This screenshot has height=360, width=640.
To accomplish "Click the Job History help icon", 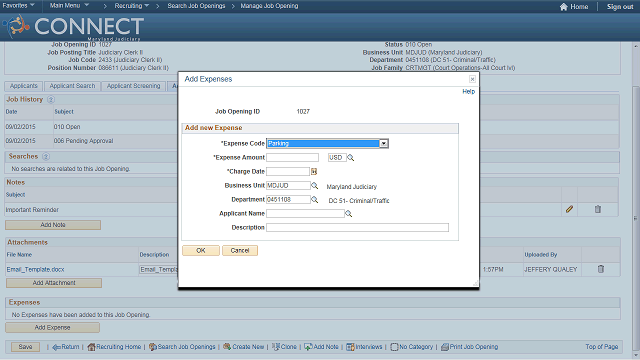I will coord(51,99).
